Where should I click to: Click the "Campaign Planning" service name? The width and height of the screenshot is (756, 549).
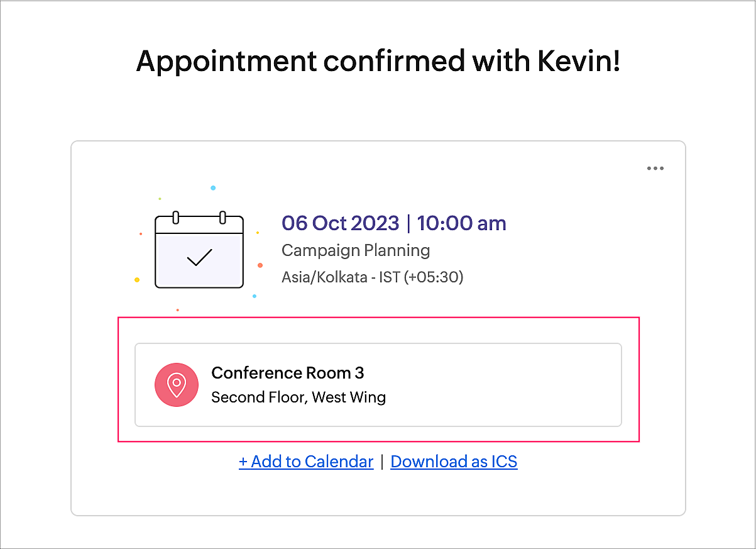point(356,250)
